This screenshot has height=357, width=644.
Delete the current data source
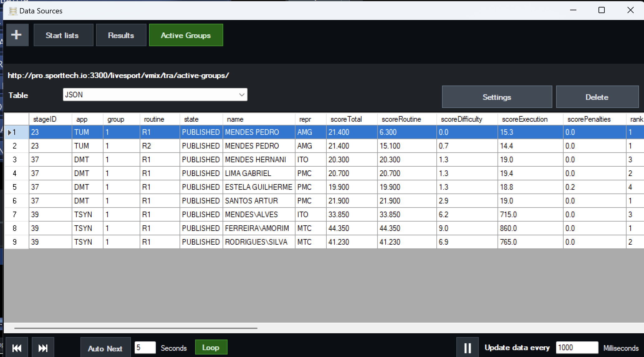click(x=597, y=97)
